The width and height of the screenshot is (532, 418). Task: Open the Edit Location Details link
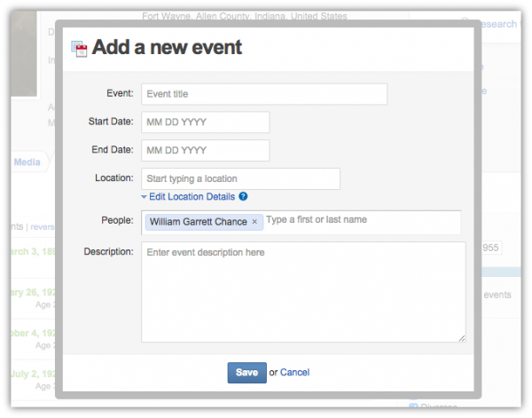(x=192, y=197)
